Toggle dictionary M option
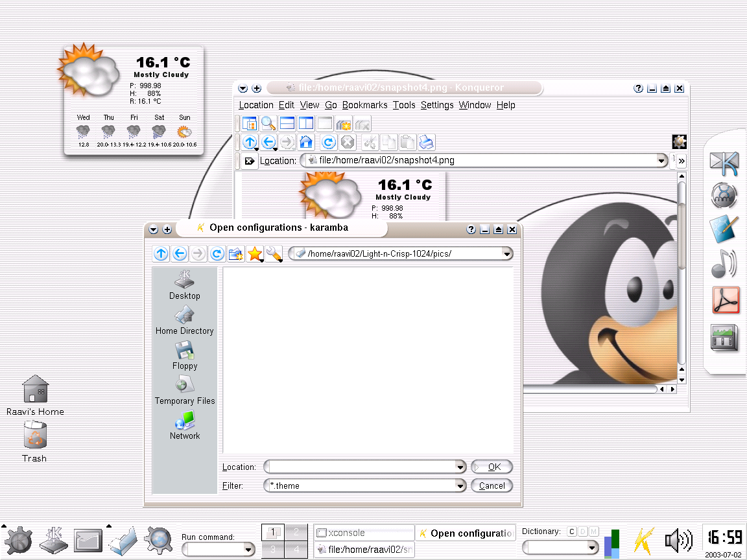This screenshot has width=747, height=560. point(593,531)
